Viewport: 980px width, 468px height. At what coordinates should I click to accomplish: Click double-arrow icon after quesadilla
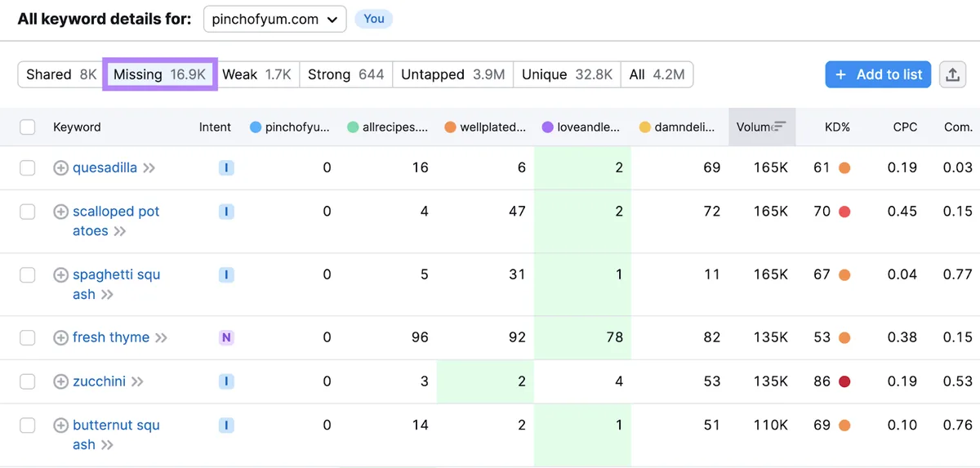click(149, 168)
